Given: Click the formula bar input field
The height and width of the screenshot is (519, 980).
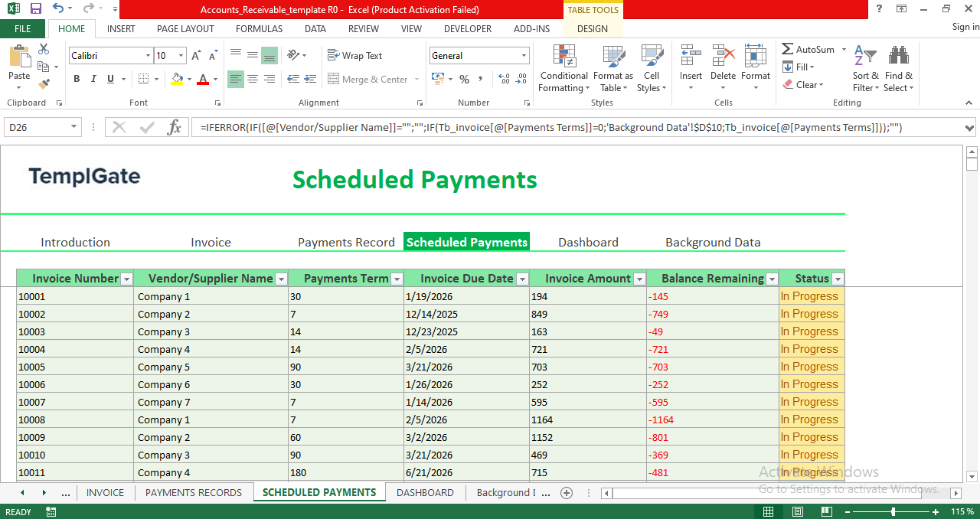Looking at the screenshot, I should (577, 128).
